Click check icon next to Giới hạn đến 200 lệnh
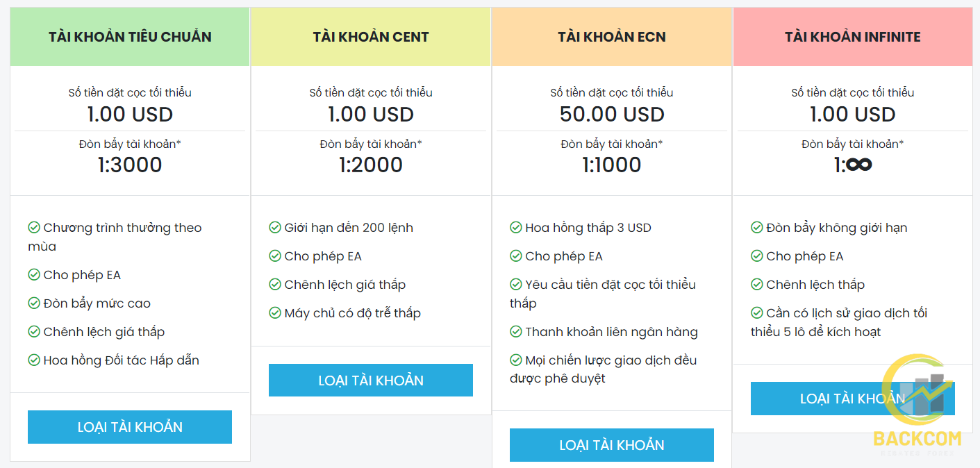Screen dimensions: 980x468 tap(275, 228)
